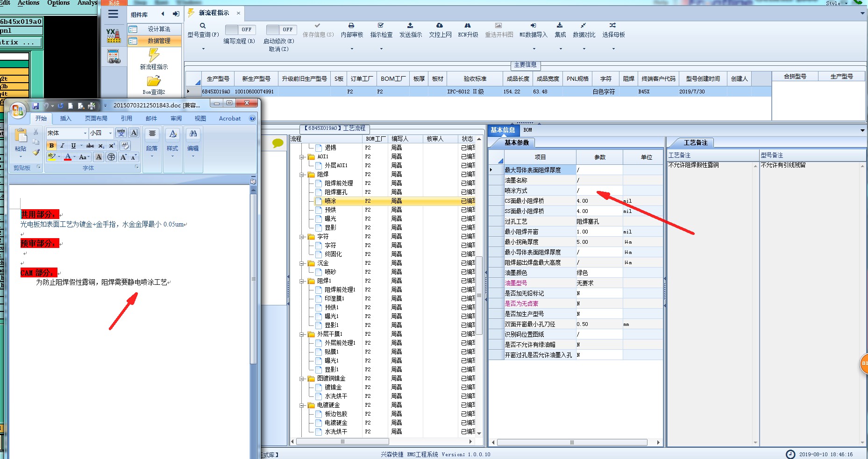
Task: Click the phonetic guide wén icon
Action: tap(121, 133)
